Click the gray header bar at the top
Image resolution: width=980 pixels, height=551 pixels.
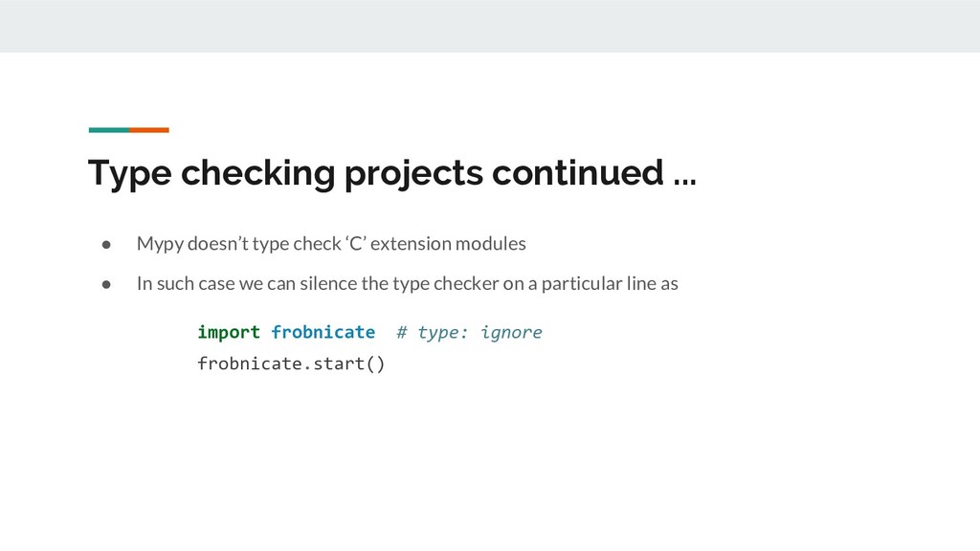coord(490,26)
